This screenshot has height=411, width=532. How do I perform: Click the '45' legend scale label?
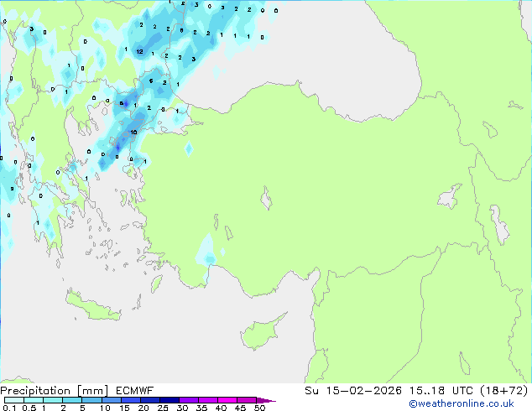(240, 408)
